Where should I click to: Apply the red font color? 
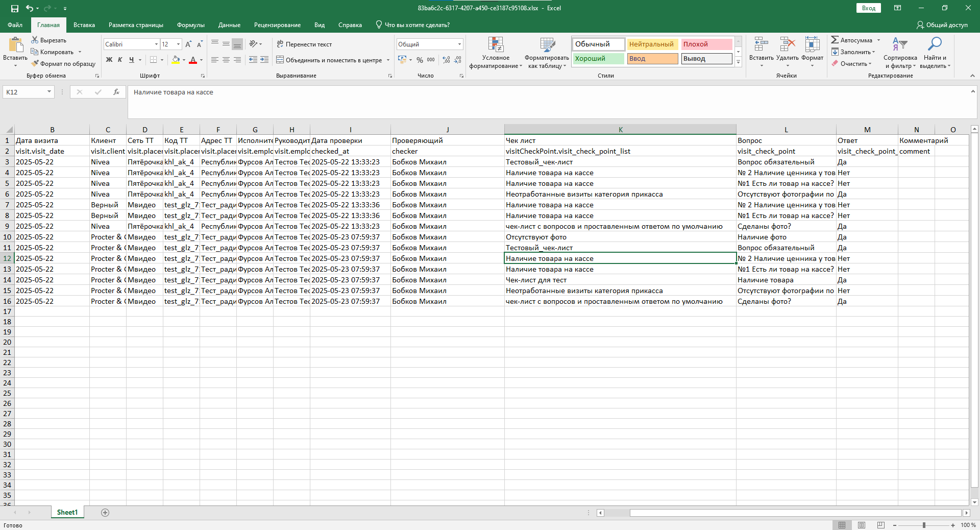coord(193,60)
